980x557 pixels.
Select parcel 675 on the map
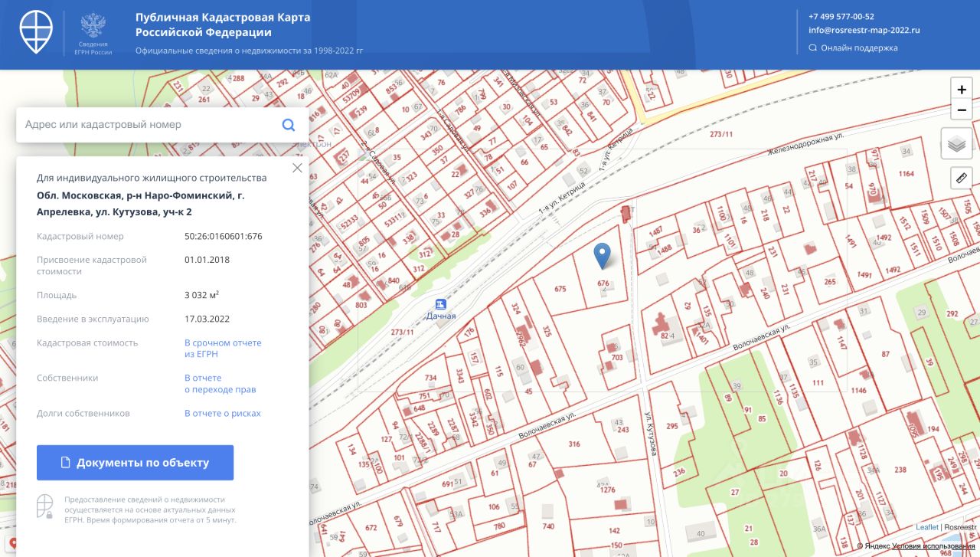pyautogui.click(x=560, y=289)
